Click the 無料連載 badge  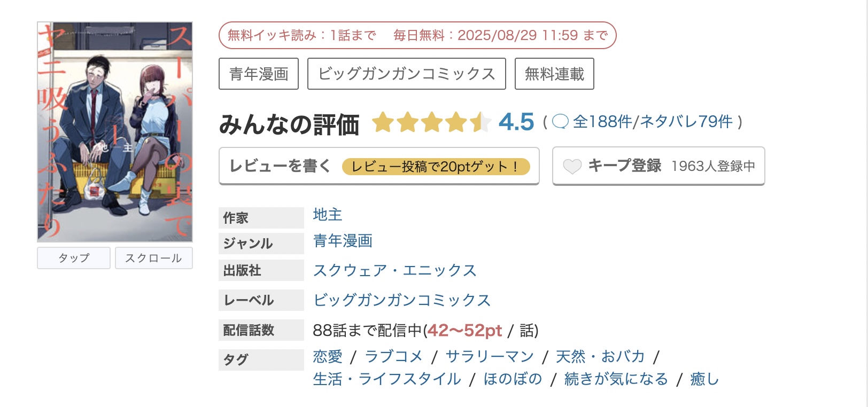[x=554, y=74]
